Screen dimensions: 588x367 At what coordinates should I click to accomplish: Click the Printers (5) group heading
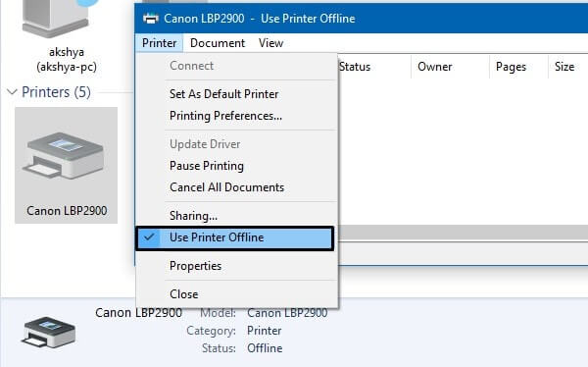(x=56, y=92)
